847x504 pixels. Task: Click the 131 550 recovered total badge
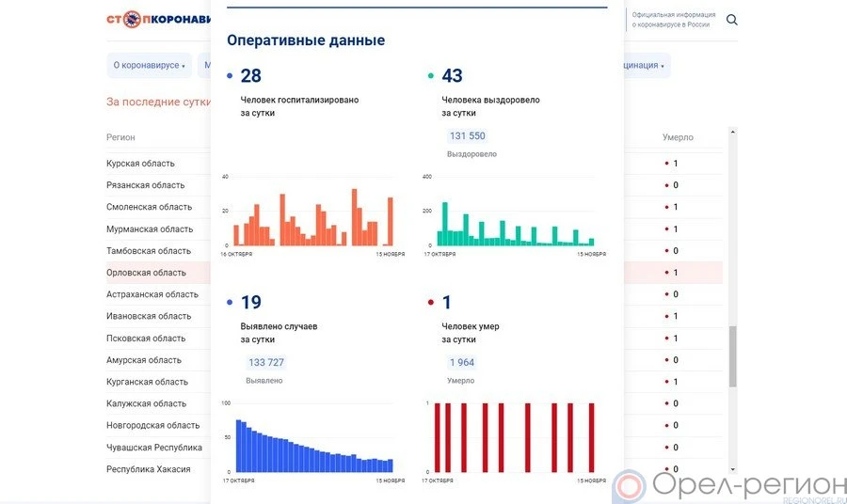pyautogui.click(x=467, y=136)
